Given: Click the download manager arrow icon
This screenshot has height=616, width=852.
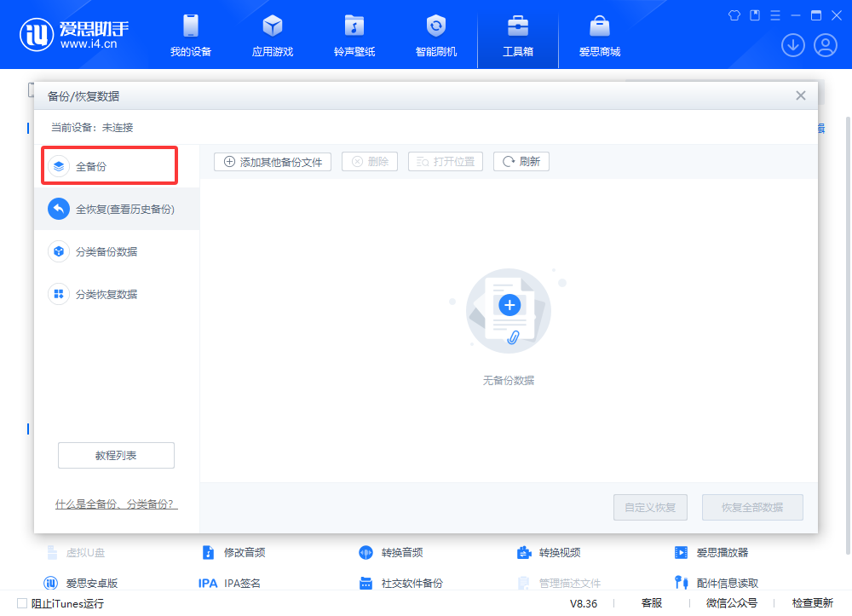Looking at the screenshot, I should (792, 45).
